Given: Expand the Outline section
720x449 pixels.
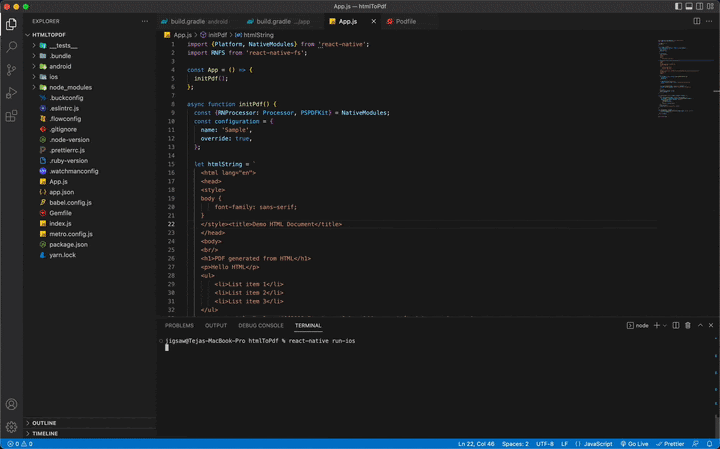Looking at the screenshot, I should [90, 423].
